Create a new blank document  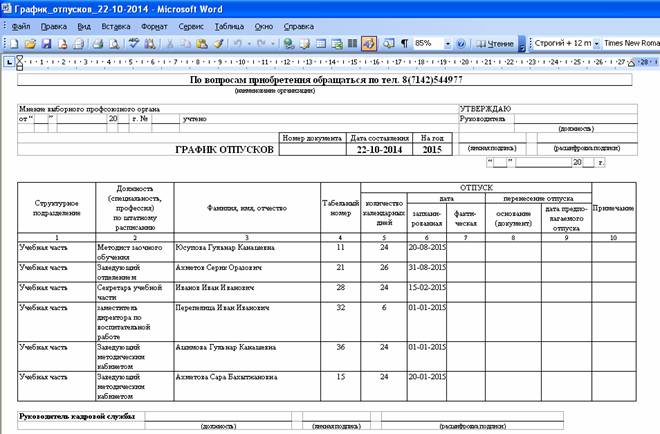pos(14,43)
